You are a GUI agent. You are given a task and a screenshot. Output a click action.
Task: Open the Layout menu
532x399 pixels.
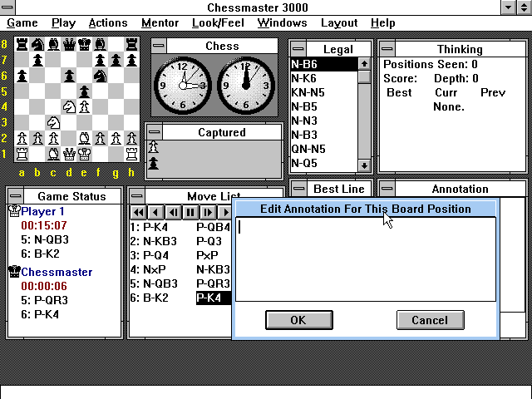pyautogui.click(x=339, y=22)
